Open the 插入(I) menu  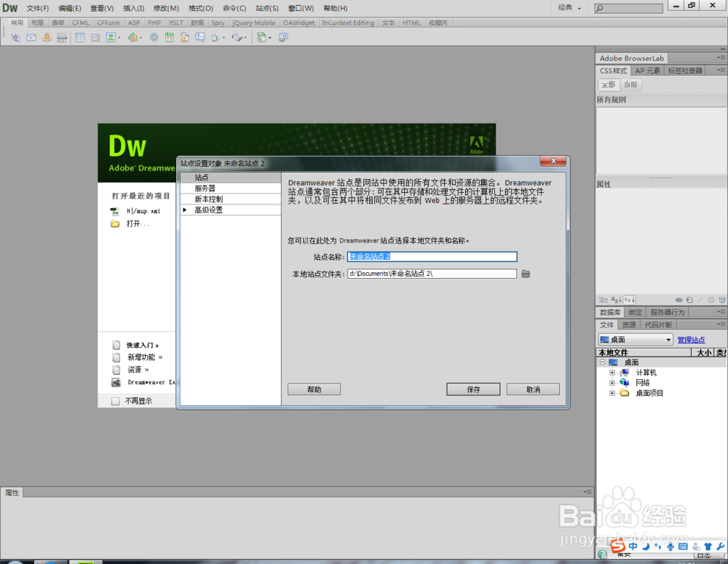(x=134, y=8)
